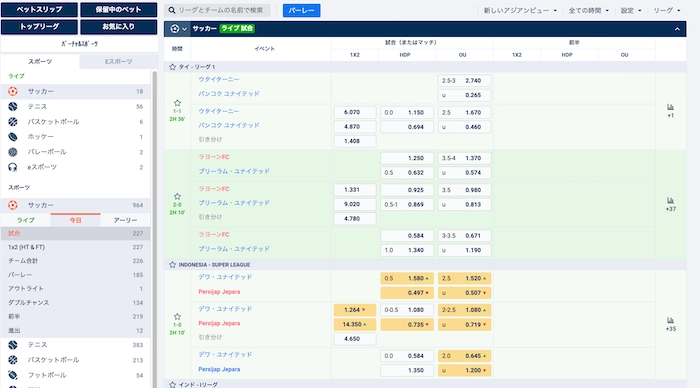Viewport: 700px width, 388px height.
Task: Select the Matches row with count 227
Action: tap(75, 234)
